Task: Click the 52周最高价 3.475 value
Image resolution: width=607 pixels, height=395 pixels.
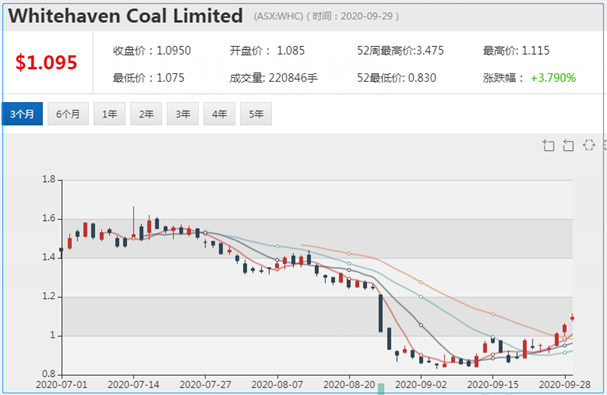Action: (400, 51)
